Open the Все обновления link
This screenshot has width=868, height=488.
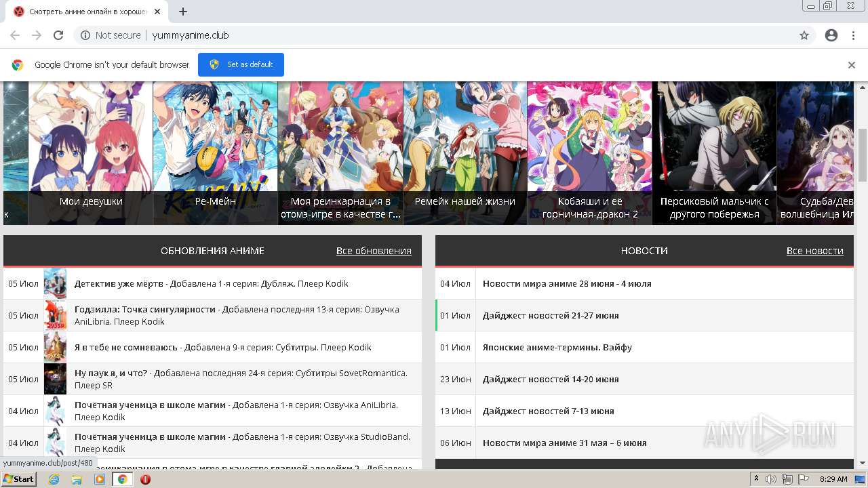pos(374,251)
